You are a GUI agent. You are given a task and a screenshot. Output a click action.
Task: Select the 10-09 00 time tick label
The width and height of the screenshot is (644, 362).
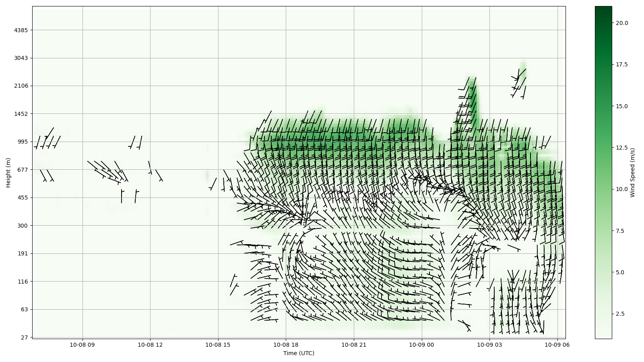pyautogui.click(x=422, y=344)
